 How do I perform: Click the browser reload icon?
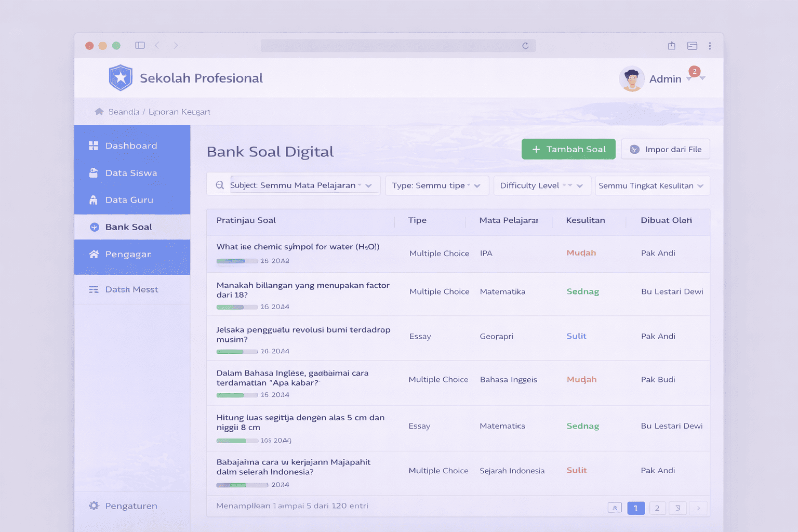[525, 46]
